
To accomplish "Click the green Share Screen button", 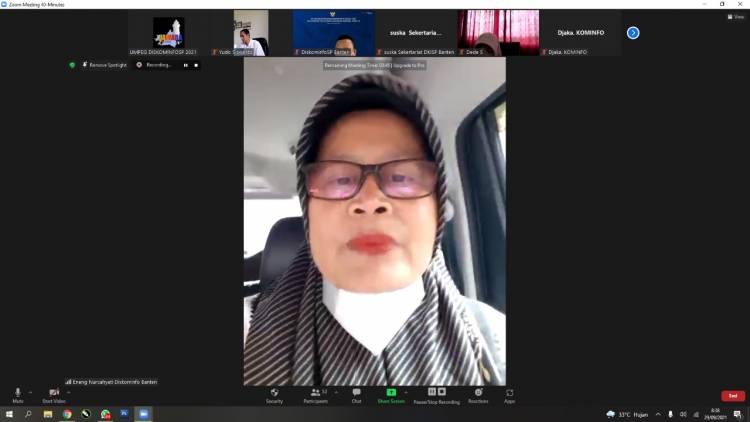I will (x=391, y=394).
